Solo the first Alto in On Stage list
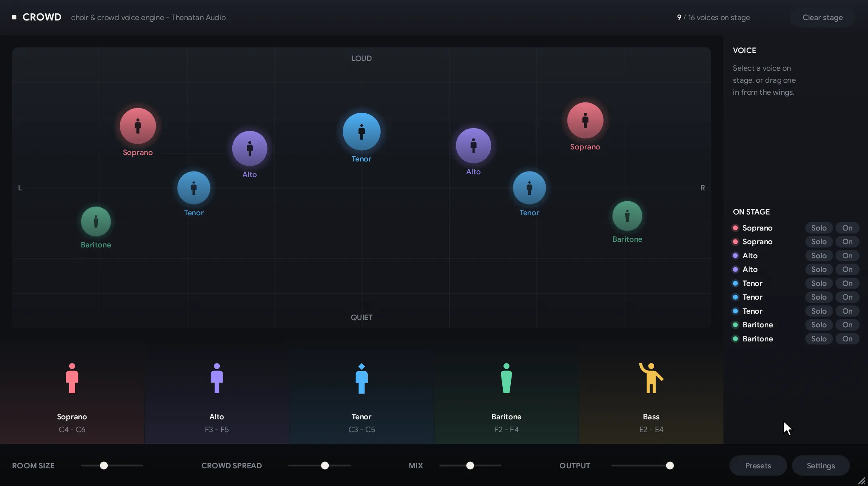 tap(819, 256)
